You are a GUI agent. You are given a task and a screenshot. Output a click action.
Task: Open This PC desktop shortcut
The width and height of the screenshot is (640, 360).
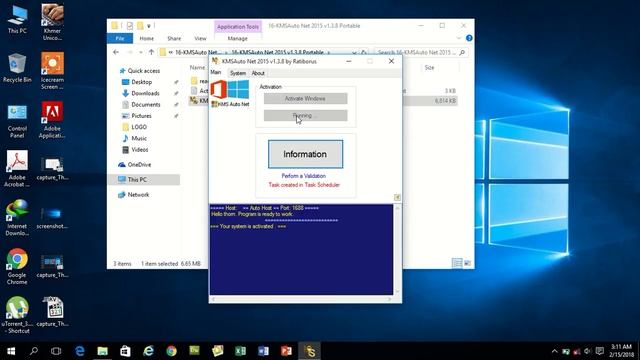pyautogui.click(x=17, y=20)
